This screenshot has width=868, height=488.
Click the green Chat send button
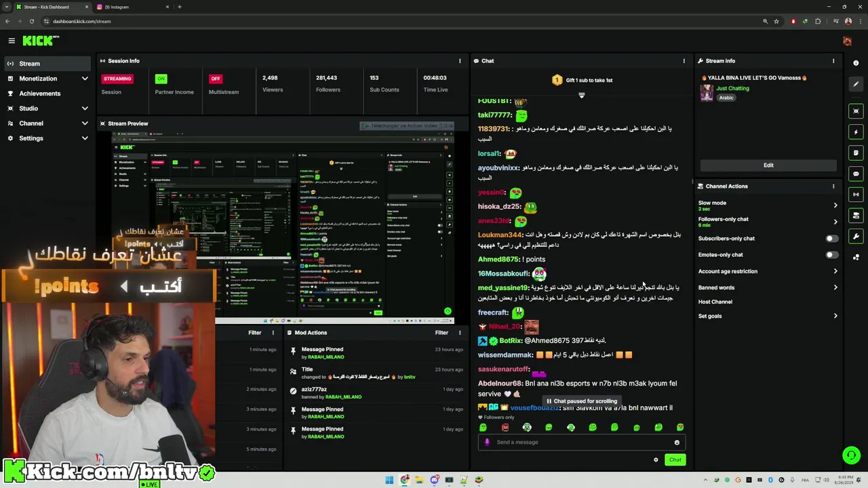[x=675, y=460]
